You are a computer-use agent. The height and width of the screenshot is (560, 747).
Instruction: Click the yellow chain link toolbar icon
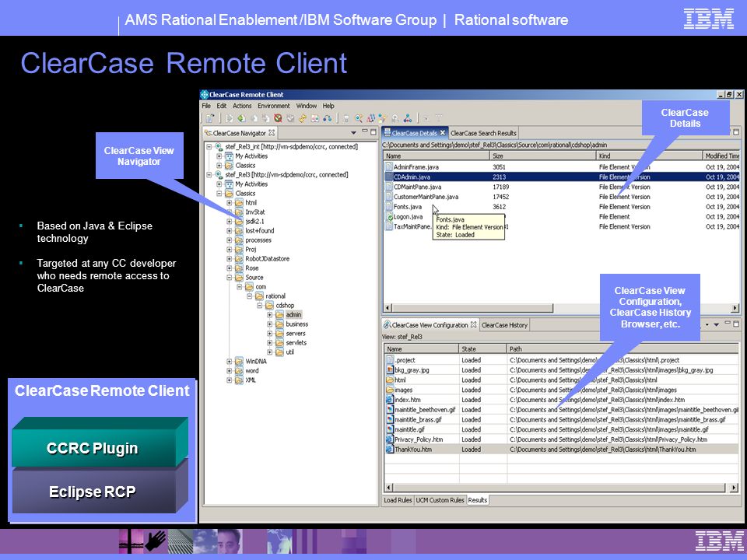[x=303, y=118]
